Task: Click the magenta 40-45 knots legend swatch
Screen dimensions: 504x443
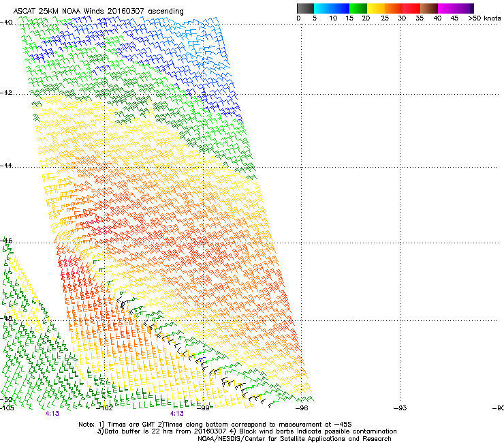Action: point(447,8)
